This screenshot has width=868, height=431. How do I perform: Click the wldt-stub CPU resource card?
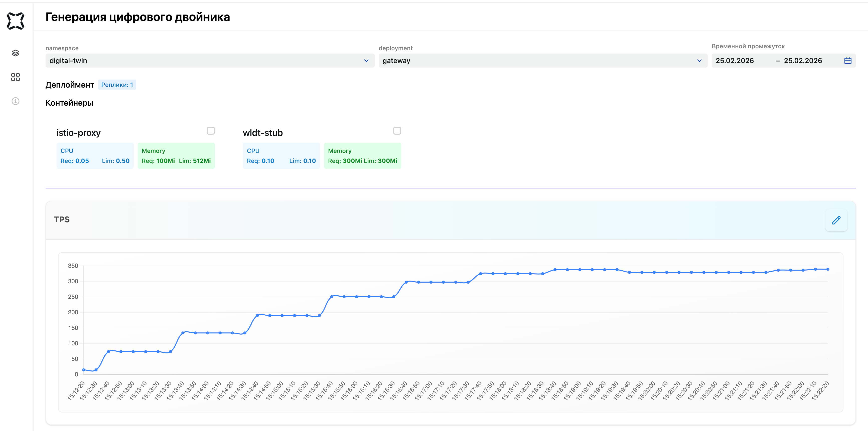tap(281, 156)
